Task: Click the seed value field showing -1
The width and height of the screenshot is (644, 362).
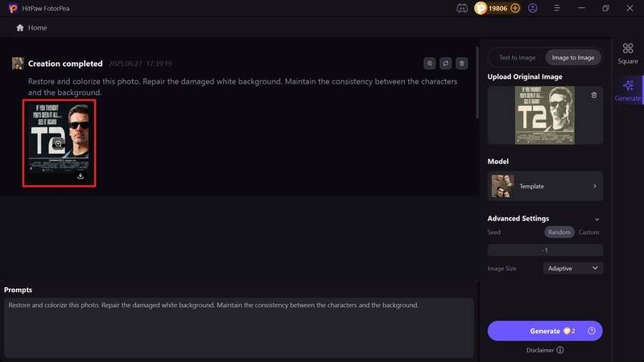Action: pyautogui.click(x=545, y=250)
